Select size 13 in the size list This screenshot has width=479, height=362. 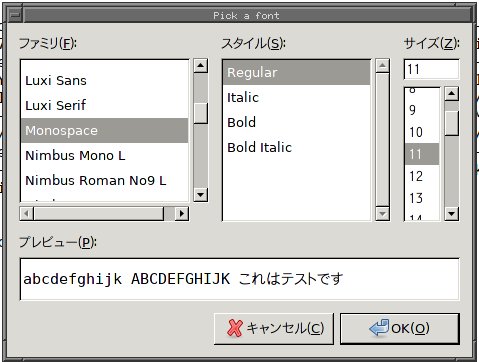pyautogui.click(x=422, y=198)
